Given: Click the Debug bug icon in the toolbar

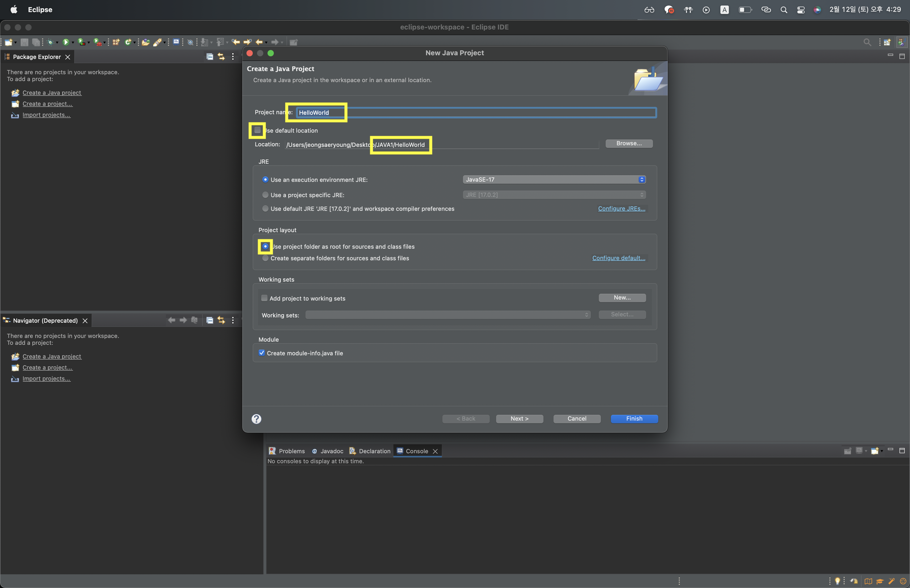Looking at the screenshot, I should pos(50,42).
